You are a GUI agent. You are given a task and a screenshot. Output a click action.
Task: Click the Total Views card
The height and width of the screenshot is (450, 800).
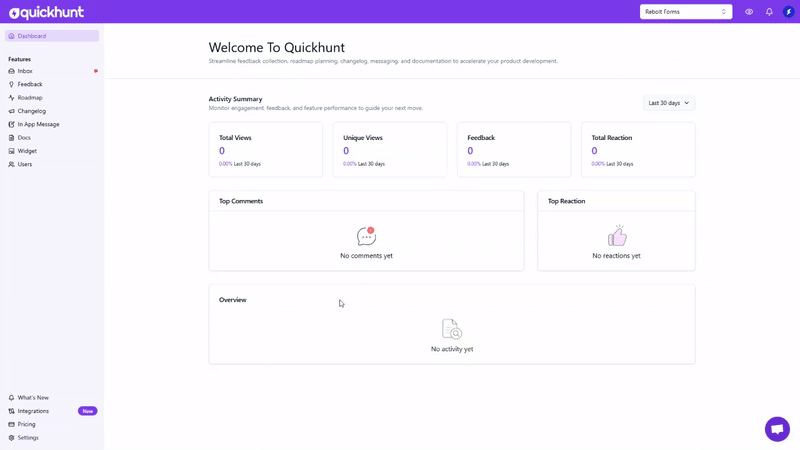coord(266,149)
